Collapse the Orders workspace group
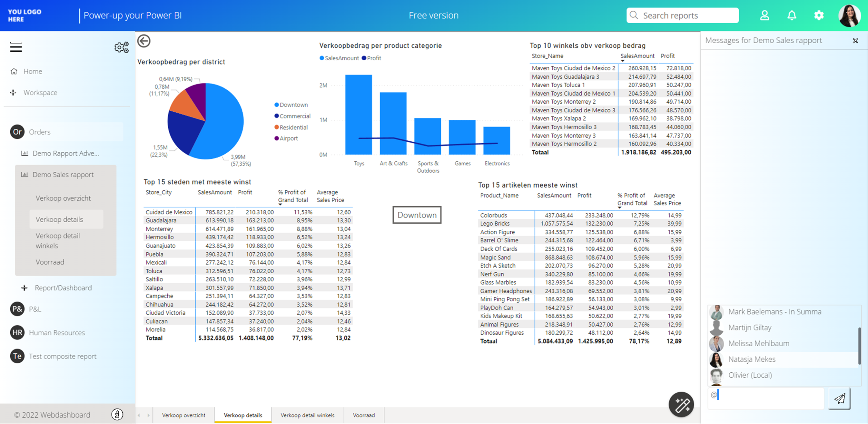 39,132
